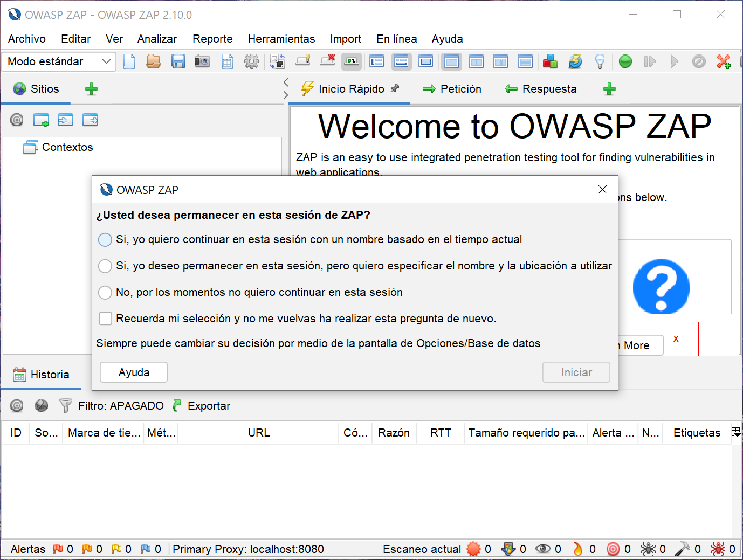
Task: Click the target scope icon in Sites panel
Action: click(x=17, y=120)
